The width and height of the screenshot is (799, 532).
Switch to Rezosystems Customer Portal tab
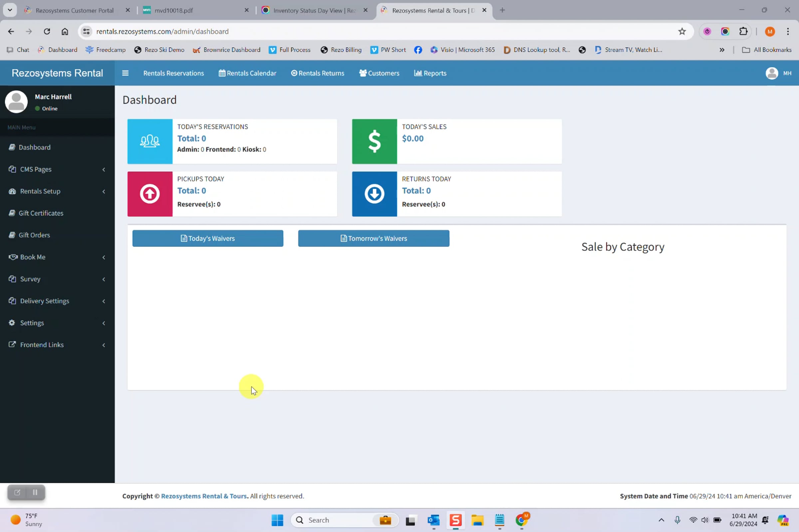[75, 10]
